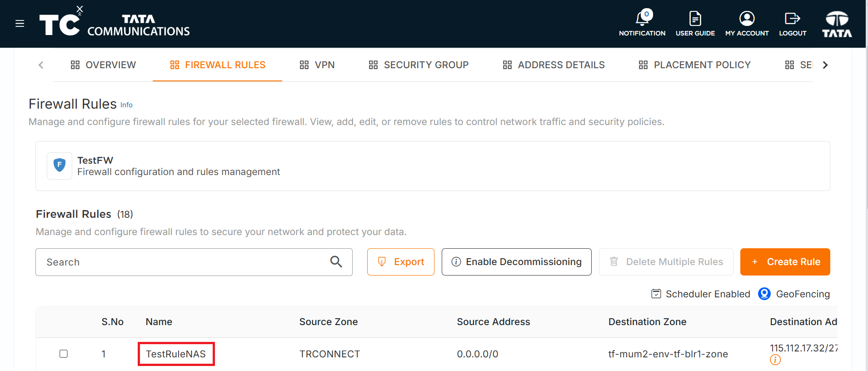Open the Info link beside Firewall Rules
Screen dimensions: 868x371
pos(126,105)
